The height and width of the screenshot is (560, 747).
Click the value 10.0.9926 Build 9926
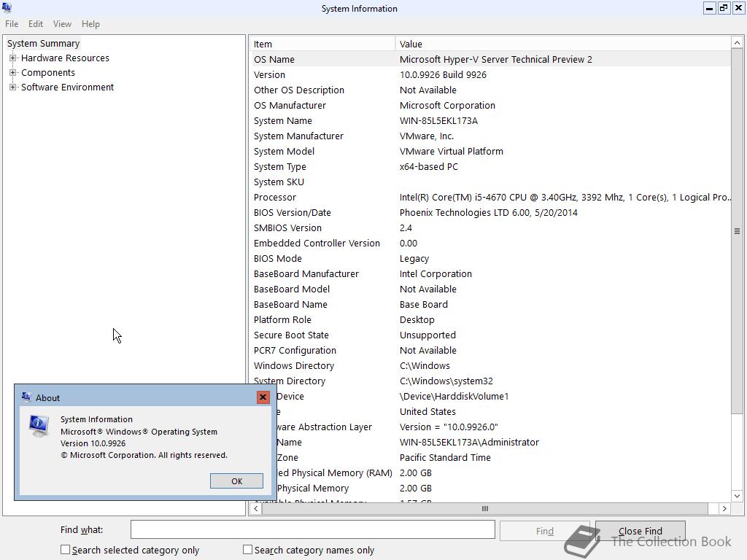[443, 75]
